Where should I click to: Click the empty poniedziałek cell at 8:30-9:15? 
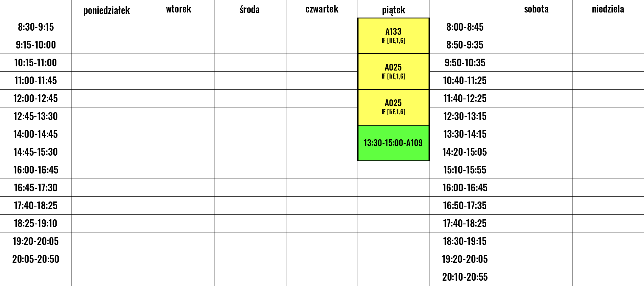107,27
